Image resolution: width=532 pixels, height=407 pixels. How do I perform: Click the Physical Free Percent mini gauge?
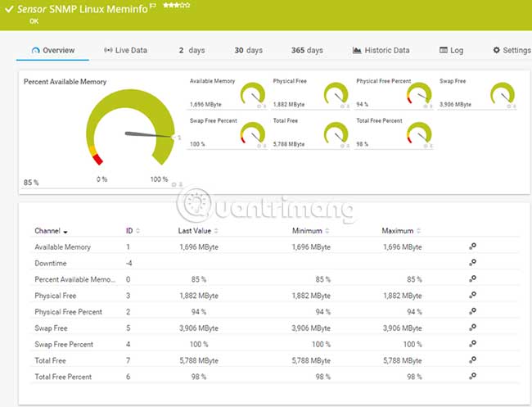(419, 93)
